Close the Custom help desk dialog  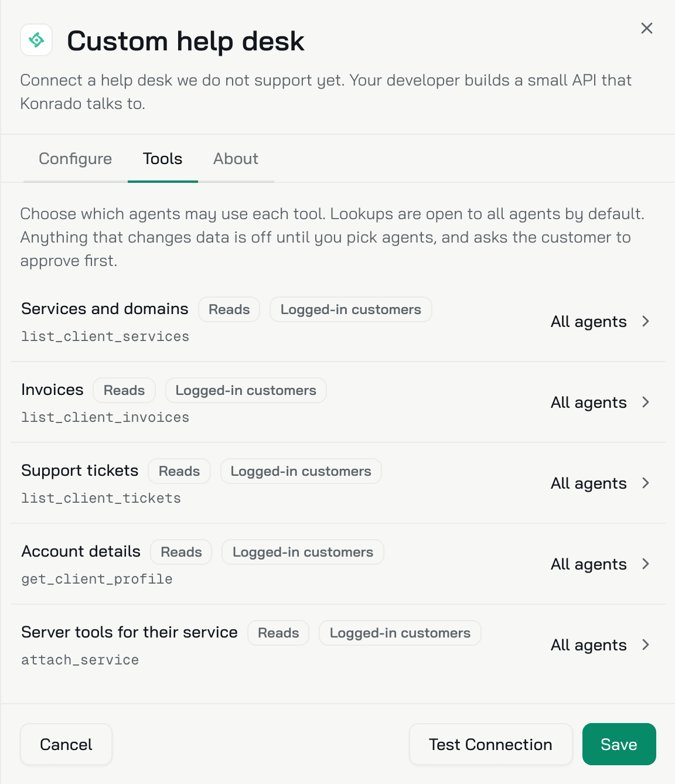tap(647, 28)
